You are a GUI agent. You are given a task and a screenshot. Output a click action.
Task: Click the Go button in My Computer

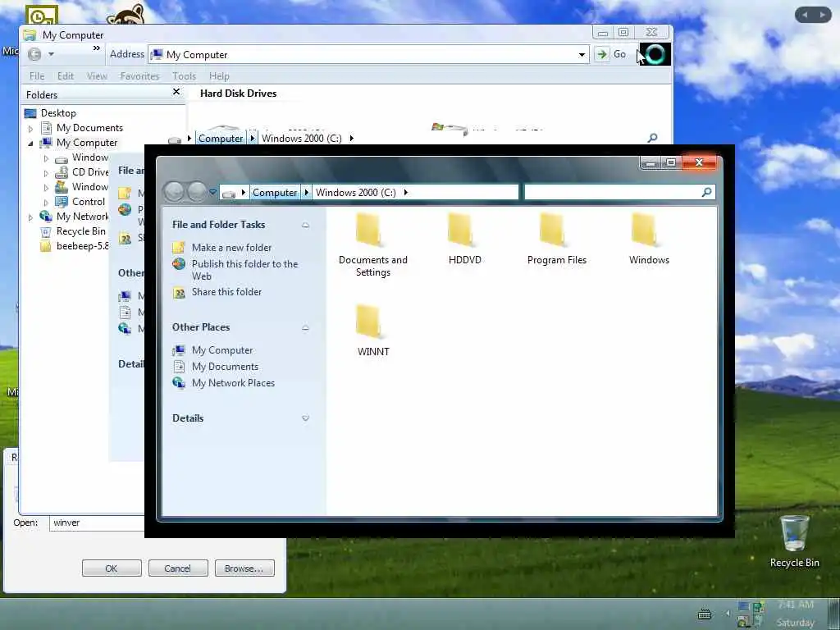pos(612,54)
